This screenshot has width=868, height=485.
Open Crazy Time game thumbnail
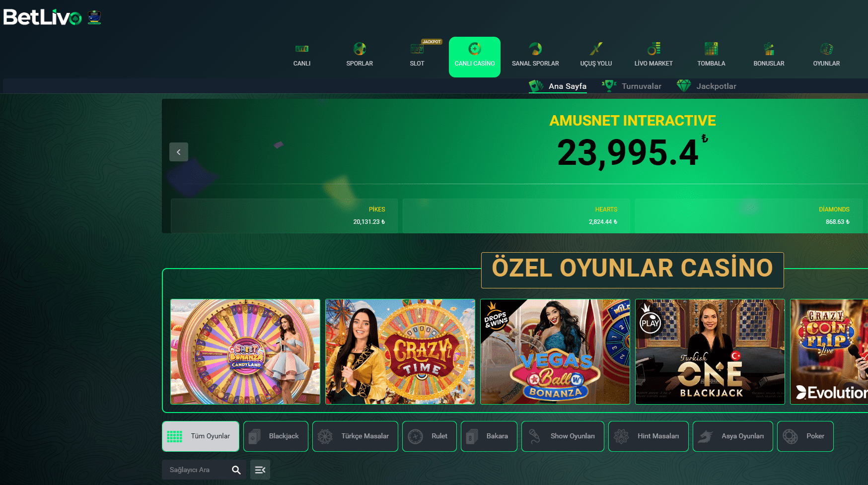(400, 351)
